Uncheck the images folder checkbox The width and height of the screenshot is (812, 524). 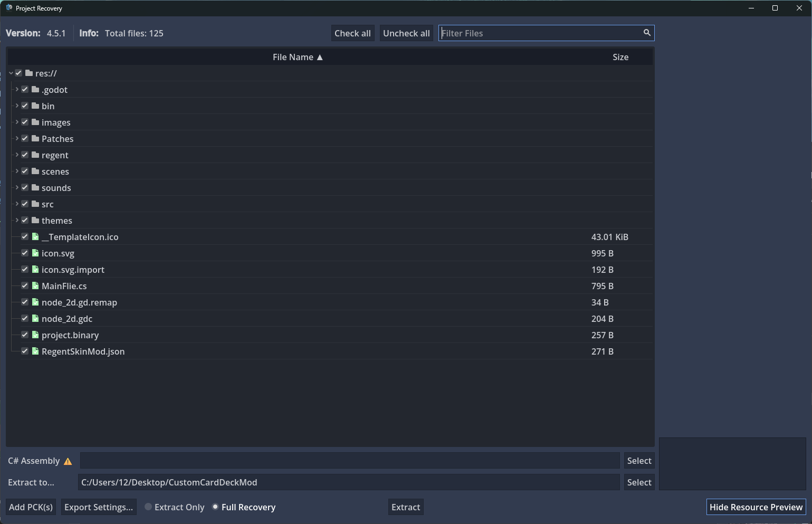(25, 122)
